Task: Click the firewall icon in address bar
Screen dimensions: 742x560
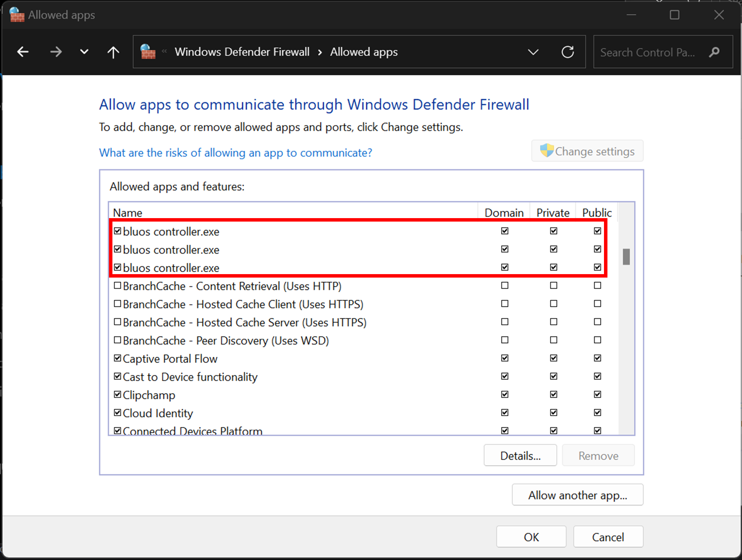Action: [x=148, y=52]
